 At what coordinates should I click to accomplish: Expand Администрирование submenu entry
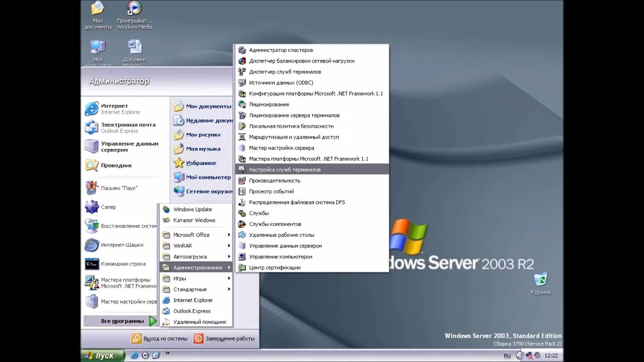click(196, 267)
